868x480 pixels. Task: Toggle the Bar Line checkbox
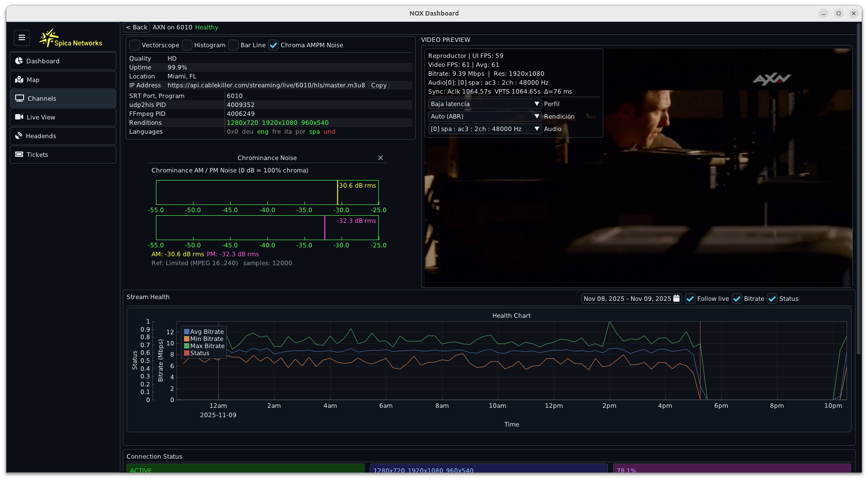point(233,45)
